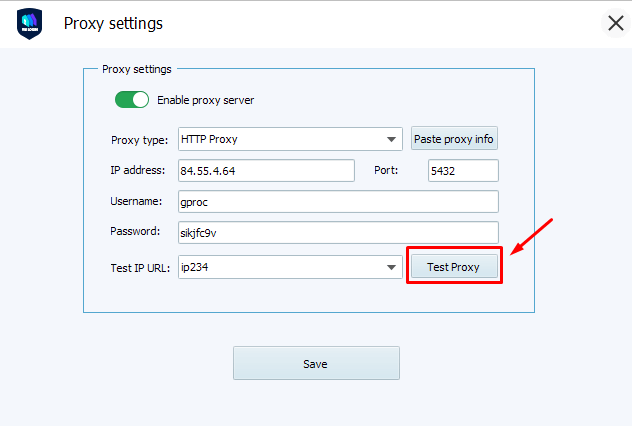Viewport: 632px width, 426px height.
Task: Click the "Proxy type:" field label
Action: (x=139, y=140)
